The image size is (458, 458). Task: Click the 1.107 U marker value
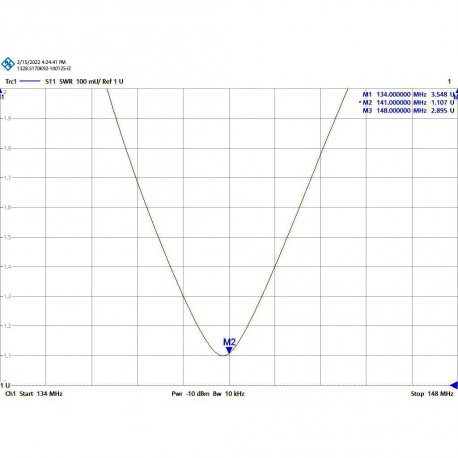[443, 103]
